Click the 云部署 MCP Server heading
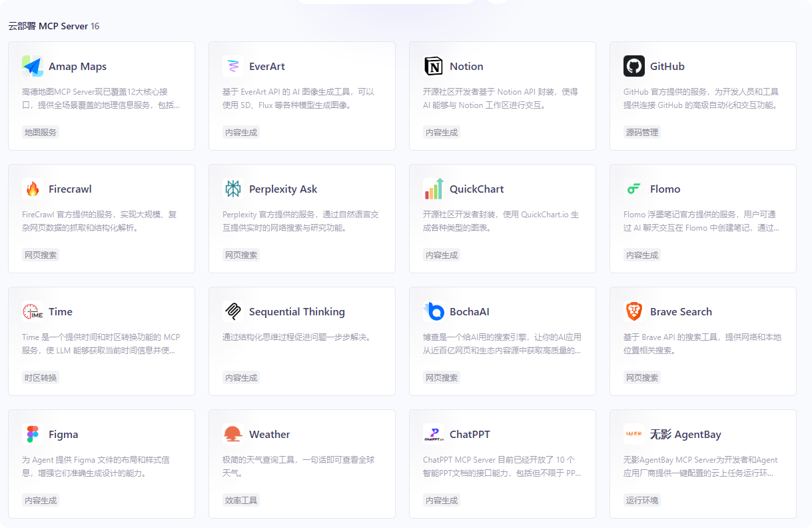Viewport: 812px width, 528px height. (x=48, y=26)
